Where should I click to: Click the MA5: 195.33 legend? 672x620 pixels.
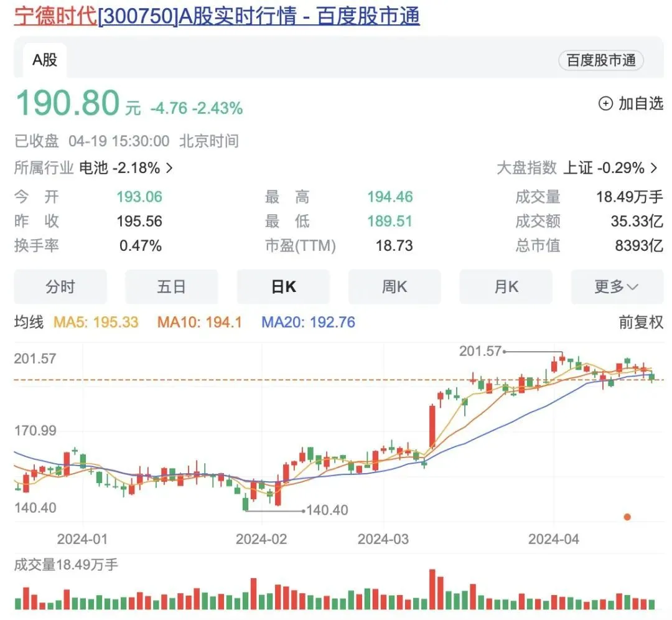(x=96, y=322)
